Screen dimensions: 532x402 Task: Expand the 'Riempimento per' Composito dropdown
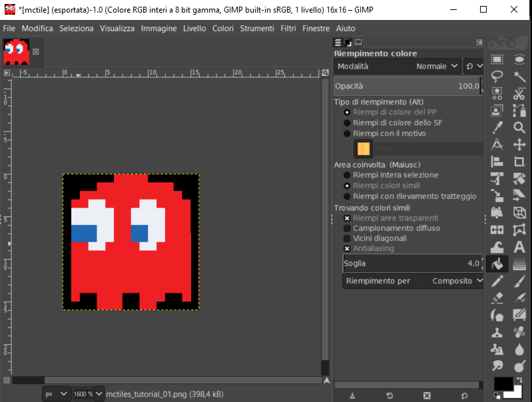pos(457,281)
